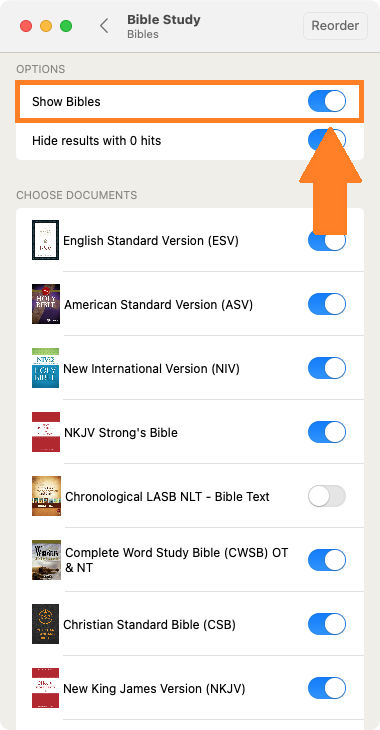Click the green fullscreen window button

coord(66,26)
